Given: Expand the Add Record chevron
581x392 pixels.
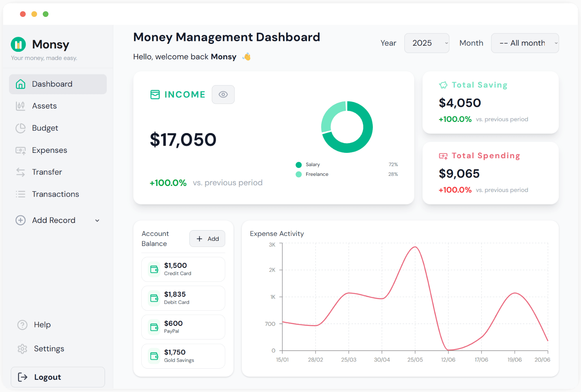Looking at the screenshot, I should point(97,220).
